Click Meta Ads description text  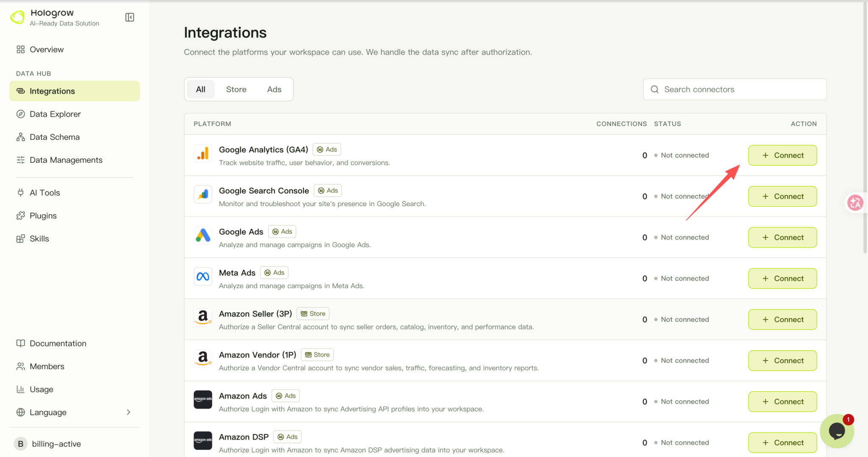[291, 286]
